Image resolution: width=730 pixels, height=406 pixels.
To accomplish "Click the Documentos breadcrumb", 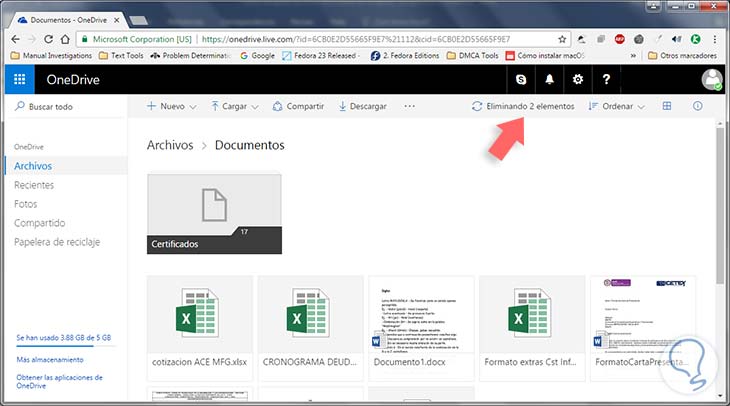I will 250,145.
